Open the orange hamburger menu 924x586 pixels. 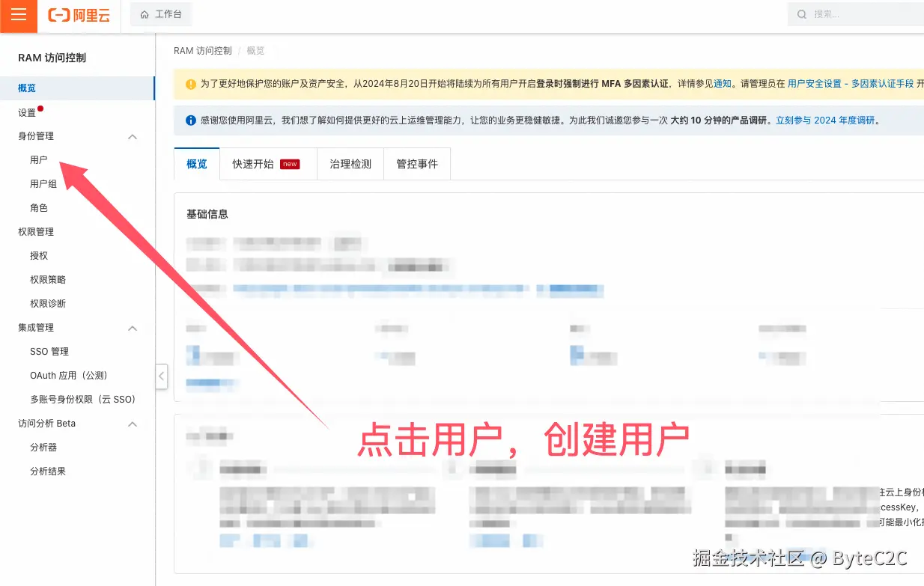19,15
